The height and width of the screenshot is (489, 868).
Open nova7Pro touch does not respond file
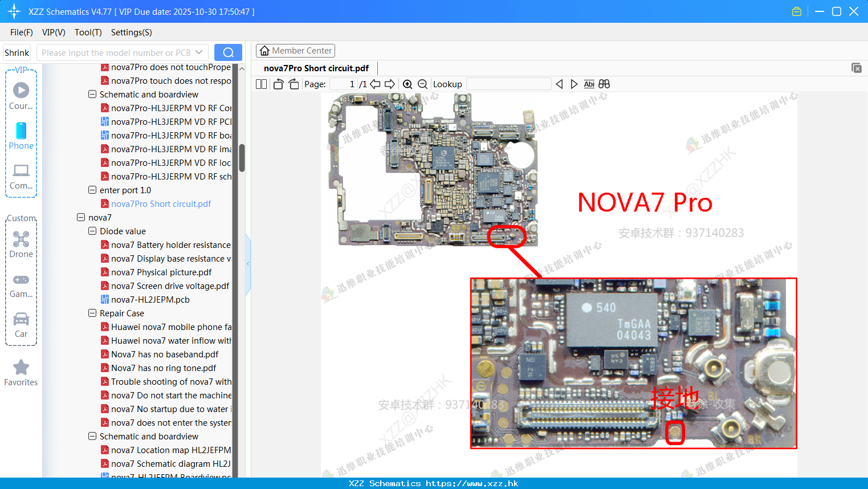tap(166, 81)
